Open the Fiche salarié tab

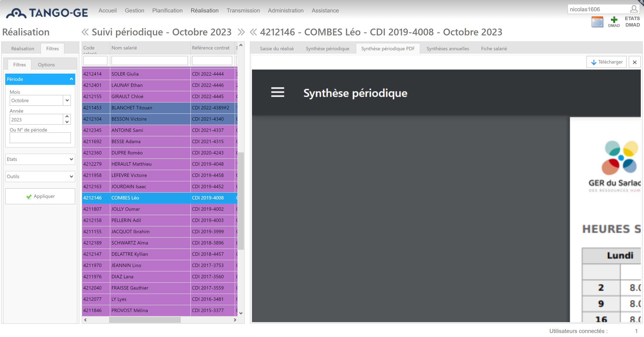(x=494, y=49)
